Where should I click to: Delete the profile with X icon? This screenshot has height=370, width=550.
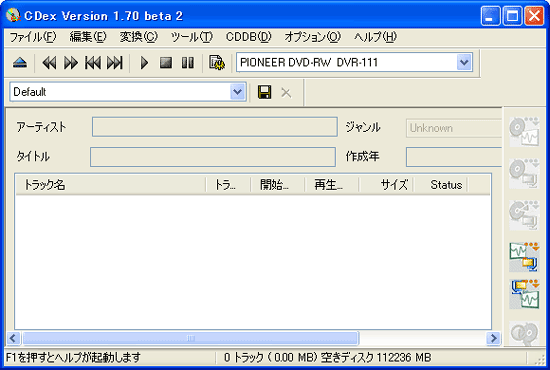(x=286, y=93)
